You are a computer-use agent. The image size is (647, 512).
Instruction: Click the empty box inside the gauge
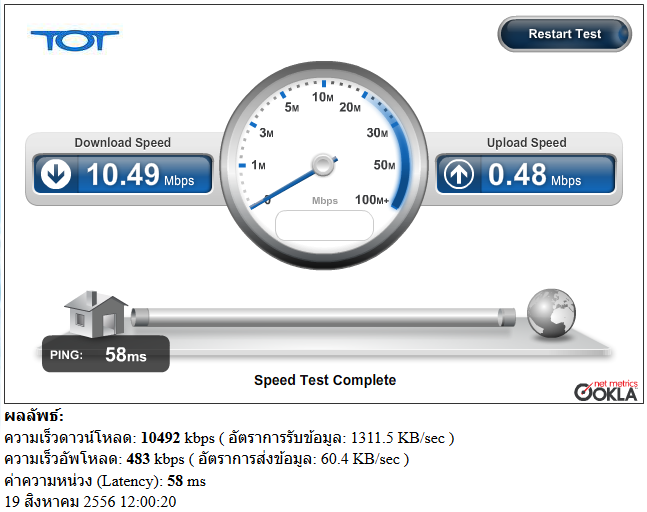[x=324, y=225]
